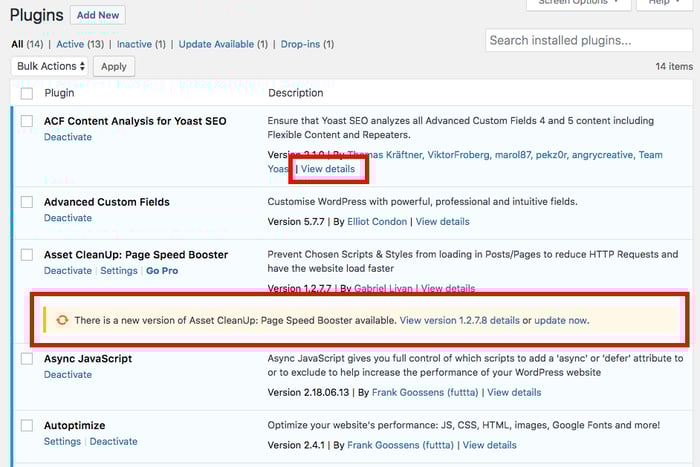
Task: Tick the Advanced Custom Fields checkbox
Action: click(27, 202)
